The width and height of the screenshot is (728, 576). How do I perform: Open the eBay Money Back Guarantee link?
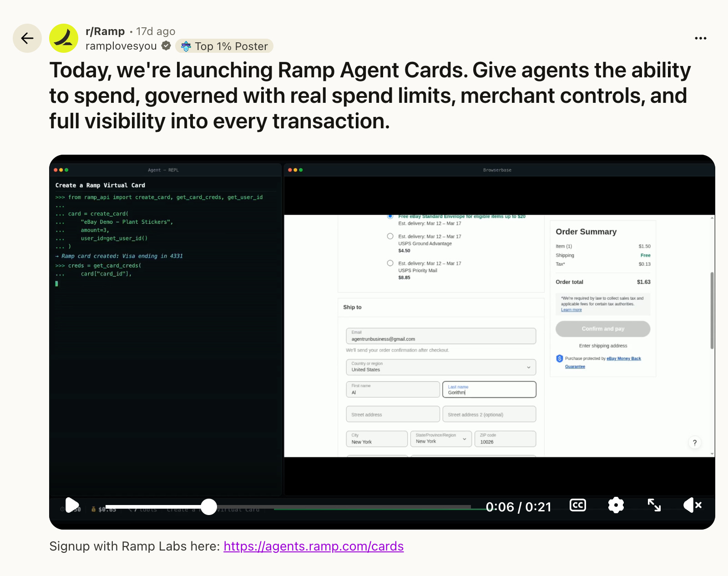(x=603, y=362)
